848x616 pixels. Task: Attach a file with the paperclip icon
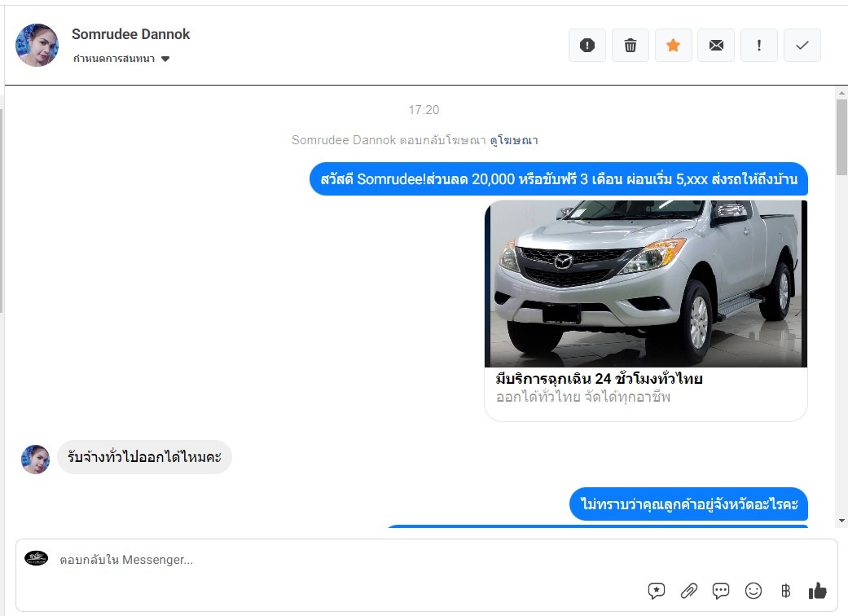pyautogui.click(x=688, y=591)
